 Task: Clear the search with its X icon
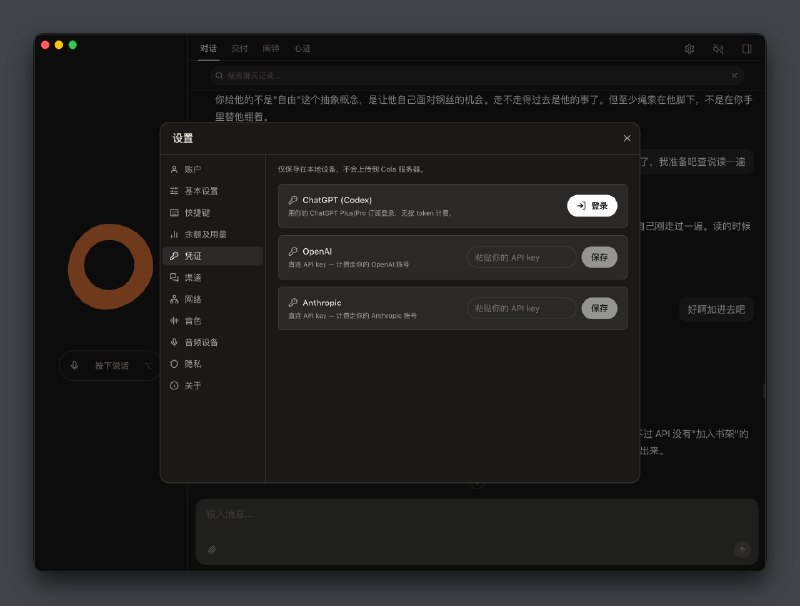point(734,75)
